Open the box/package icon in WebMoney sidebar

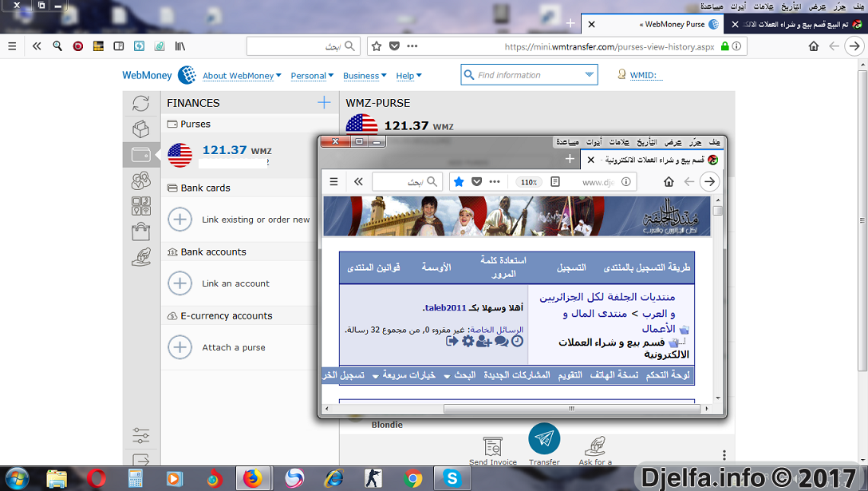coord(141,129)
